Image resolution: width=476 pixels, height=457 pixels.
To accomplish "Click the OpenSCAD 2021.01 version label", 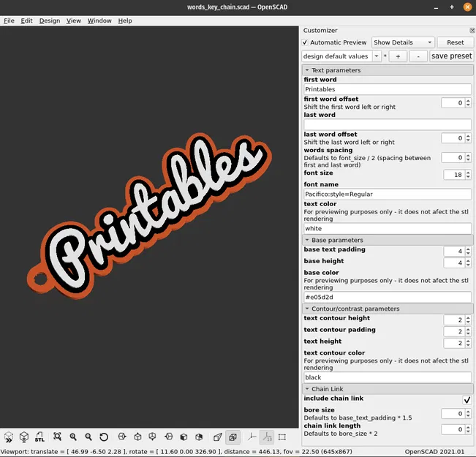I will pos(434,452).
